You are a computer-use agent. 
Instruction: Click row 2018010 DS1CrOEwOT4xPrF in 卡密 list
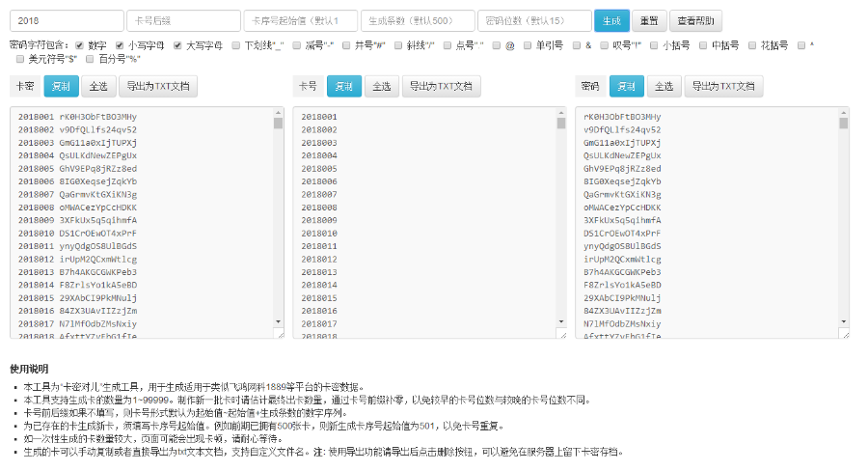click(77, 234)
